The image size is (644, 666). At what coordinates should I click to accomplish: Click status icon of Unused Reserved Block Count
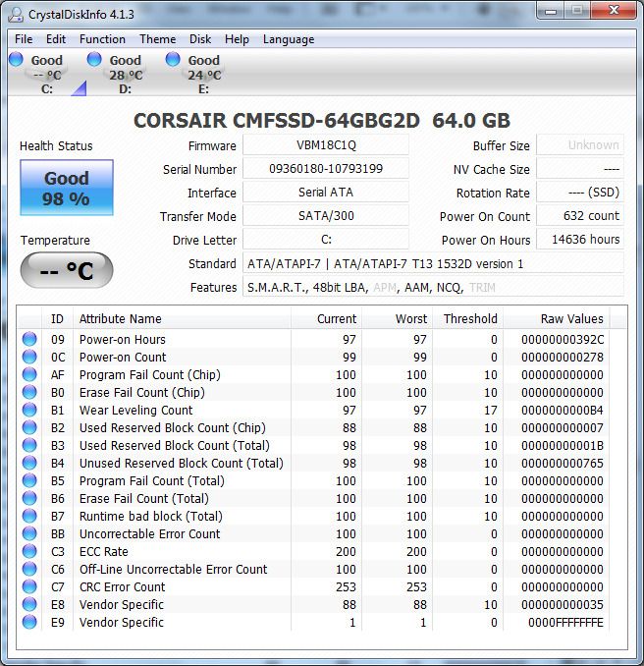tap(29, 463)
